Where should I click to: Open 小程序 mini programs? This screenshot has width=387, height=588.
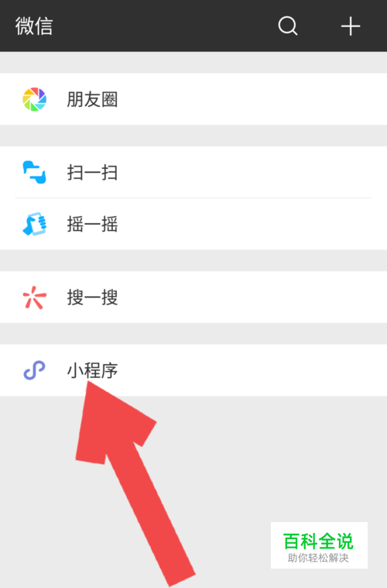pos(193,370)
